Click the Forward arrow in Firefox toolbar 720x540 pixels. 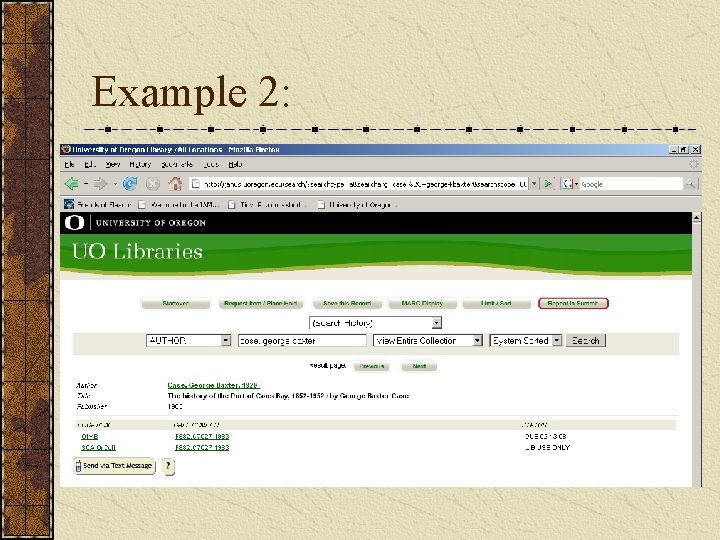click(x=100, y=184)
